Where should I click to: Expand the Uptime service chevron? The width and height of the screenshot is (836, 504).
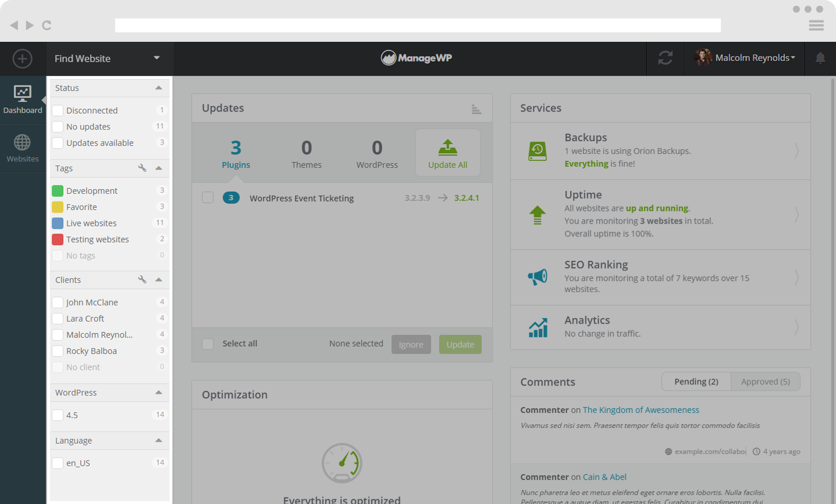click(797, 215)
